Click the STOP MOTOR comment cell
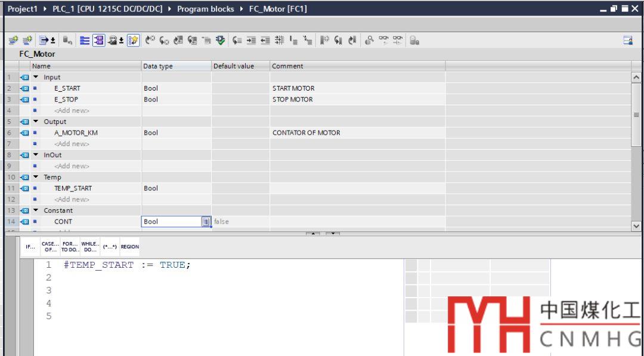Screen dimensions: 644x356 357,100
